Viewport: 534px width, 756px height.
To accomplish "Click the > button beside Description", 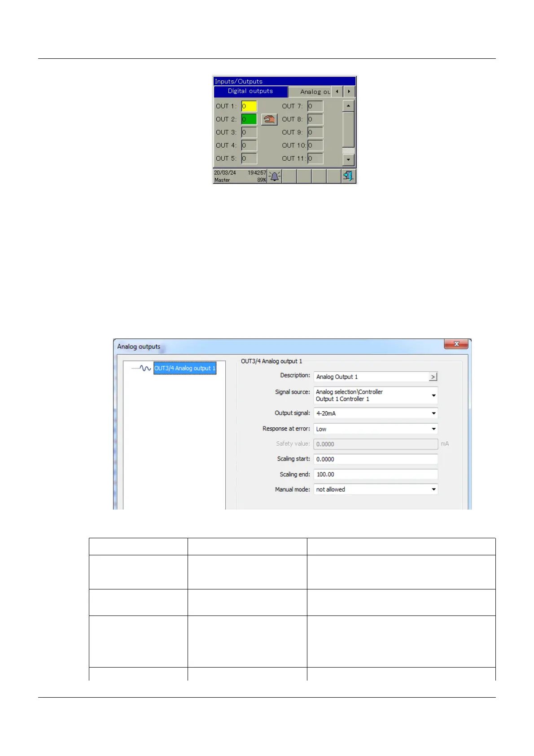I will (x=433, y=377).
